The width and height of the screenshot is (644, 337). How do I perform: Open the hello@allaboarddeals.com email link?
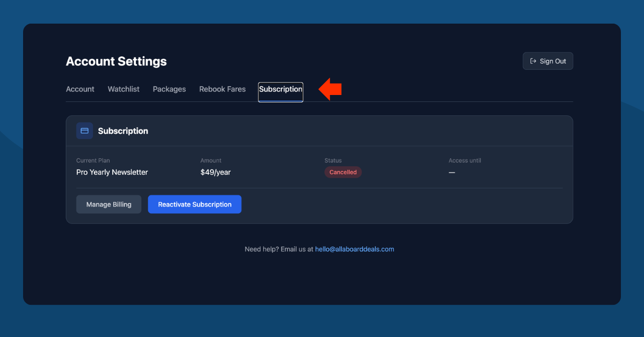click(355, 249)
